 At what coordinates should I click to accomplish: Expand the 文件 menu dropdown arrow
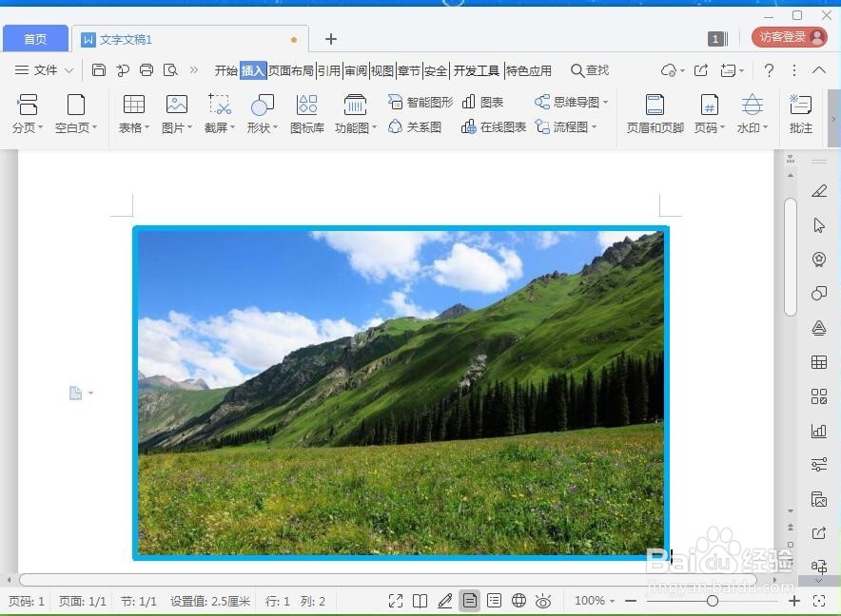(x=68, y=70)
